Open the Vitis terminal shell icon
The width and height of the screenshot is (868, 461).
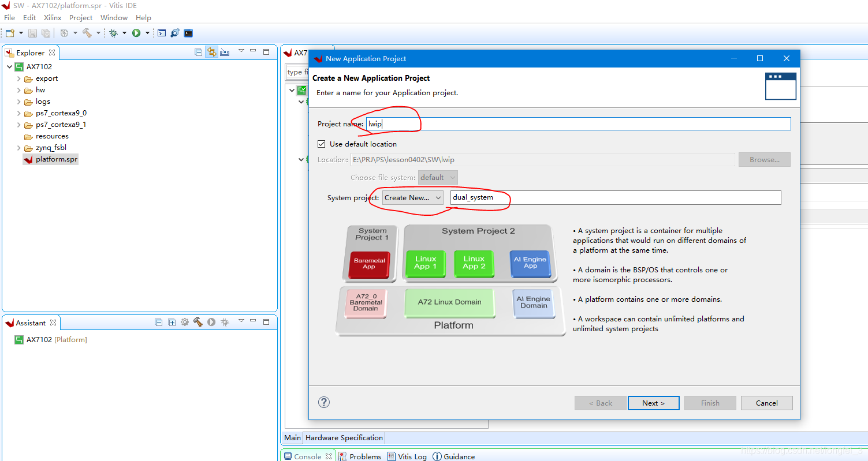pos(188,33)
